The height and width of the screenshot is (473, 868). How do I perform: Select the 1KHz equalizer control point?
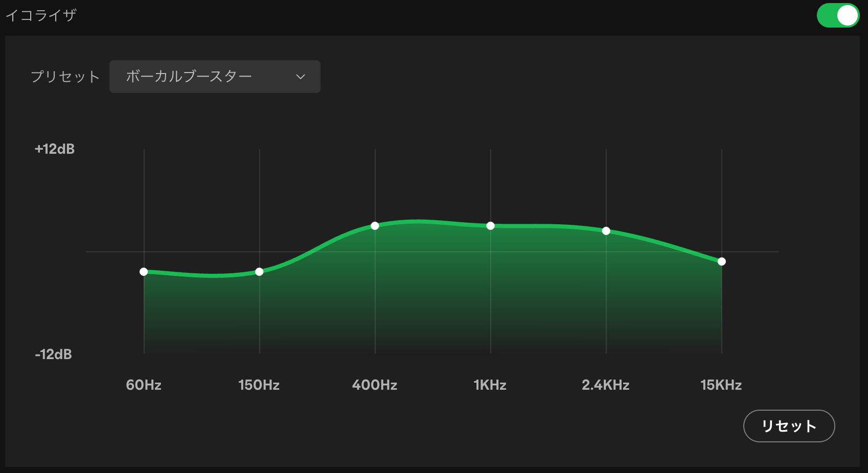click(490, 226)
